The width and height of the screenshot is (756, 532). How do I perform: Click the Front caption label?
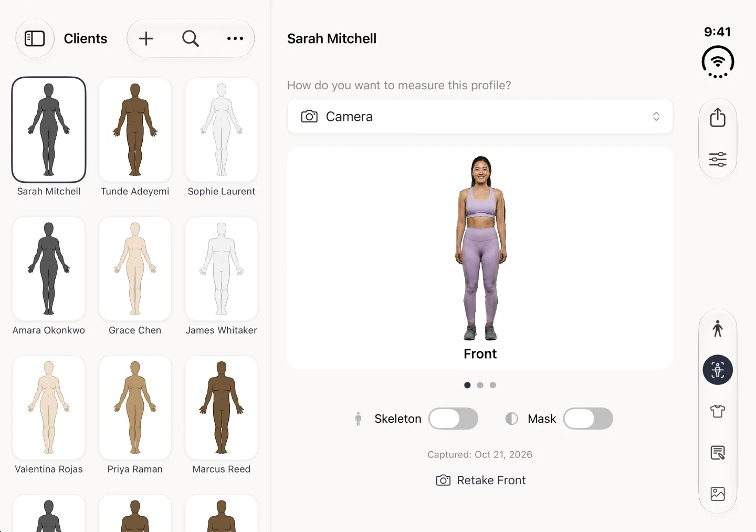(480, 354)
